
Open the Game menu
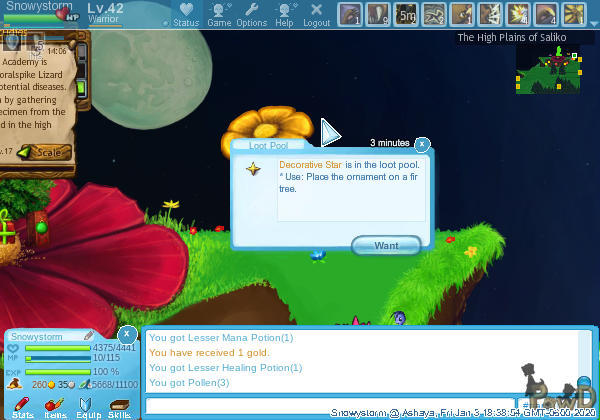pos(219,12)
